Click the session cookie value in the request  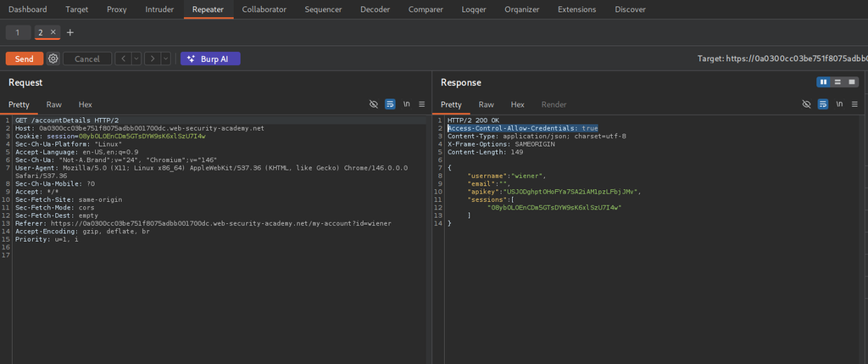click(x=142, y=137)
